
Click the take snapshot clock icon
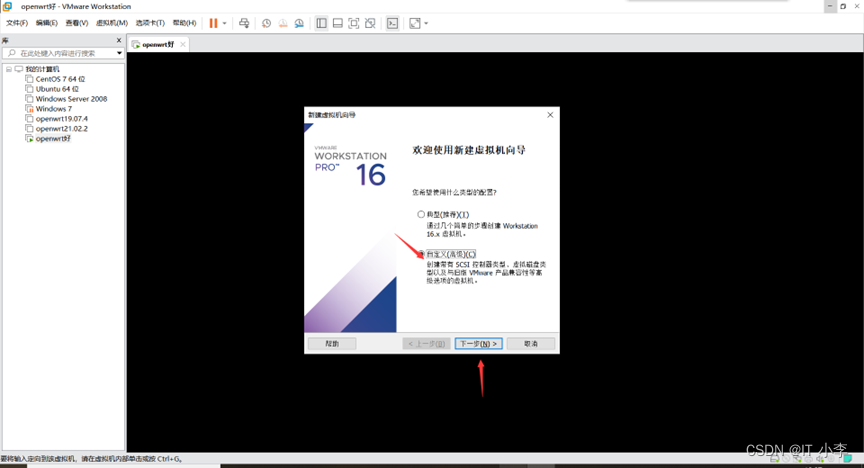click(266, 22)
